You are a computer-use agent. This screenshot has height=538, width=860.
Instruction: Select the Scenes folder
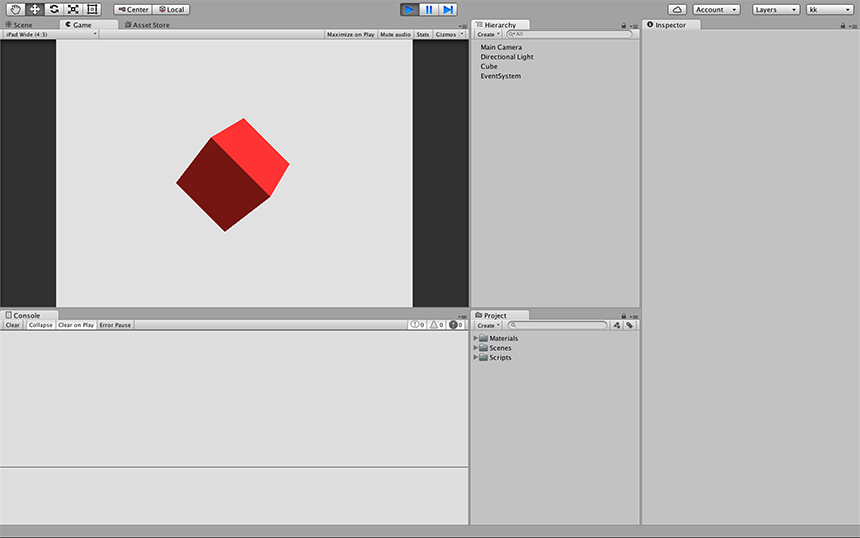pyautogui.click(x=500, y=348)
